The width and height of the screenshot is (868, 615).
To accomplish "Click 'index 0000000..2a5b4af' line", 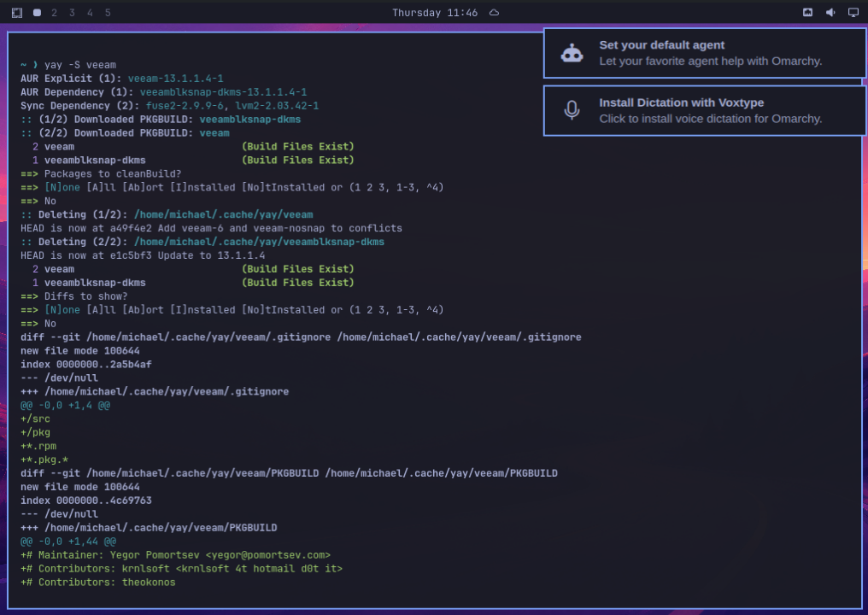I will pyautogui.click(x=85, y=364).
